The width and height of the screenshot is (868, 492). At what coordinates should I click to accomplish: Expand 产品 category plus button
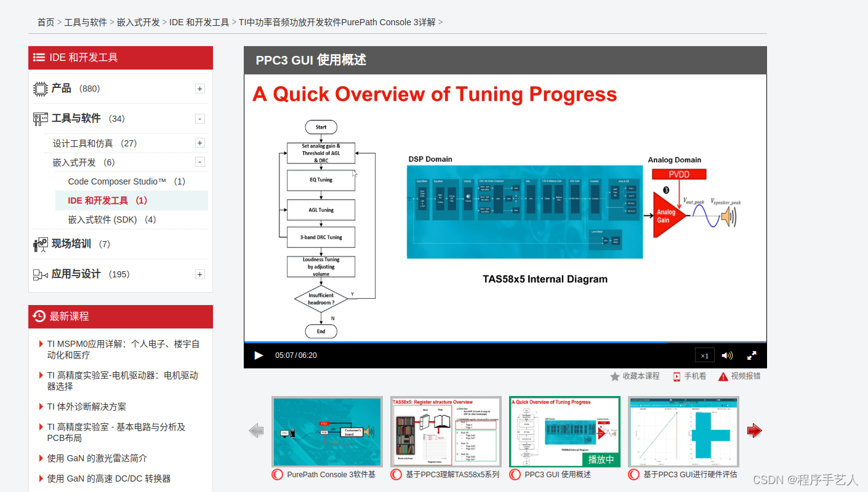(200, 89)
